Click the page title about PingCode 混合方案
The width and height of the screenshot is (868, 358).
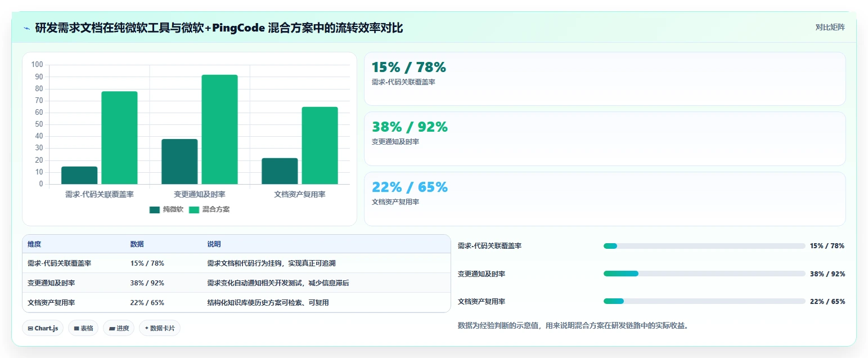click(219, 28)
